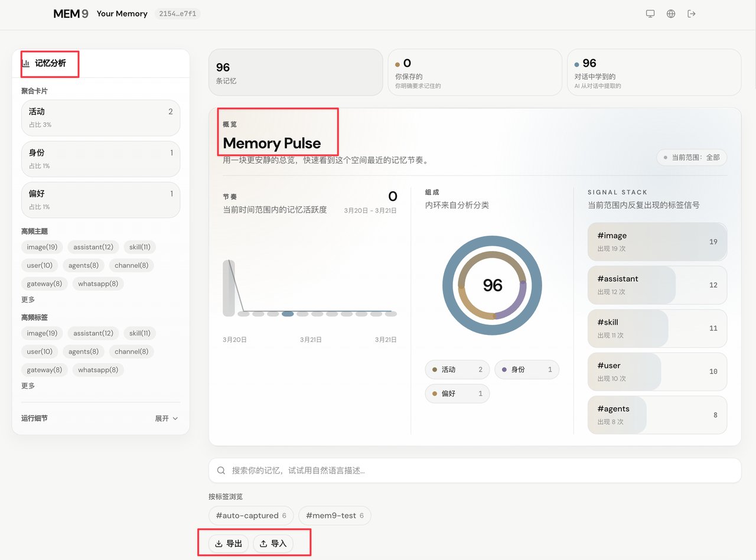Open the 身份 aggregate card
This screenshot has width=756, height=560.
click(x=100, y=159)
